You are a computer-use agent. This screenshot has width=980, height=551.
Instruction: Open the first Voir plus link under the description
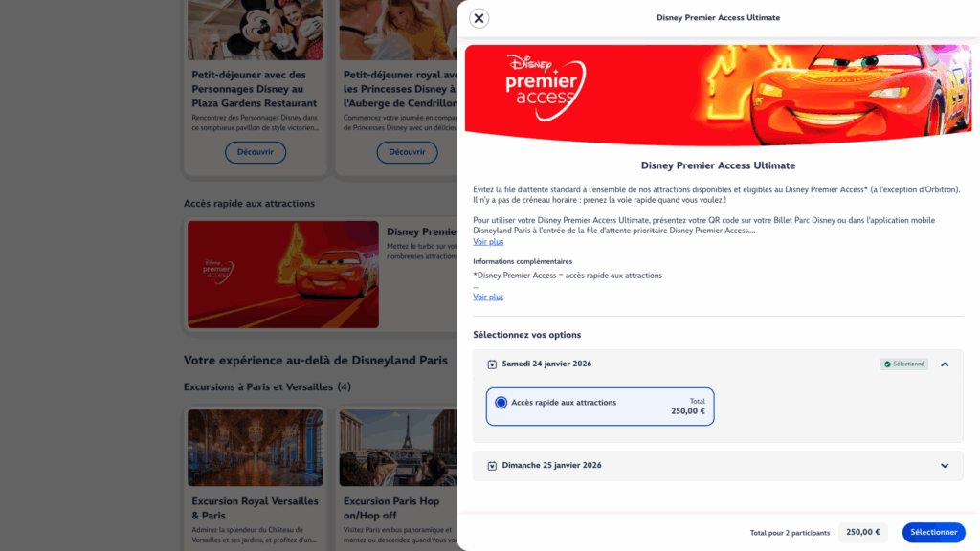488,242
